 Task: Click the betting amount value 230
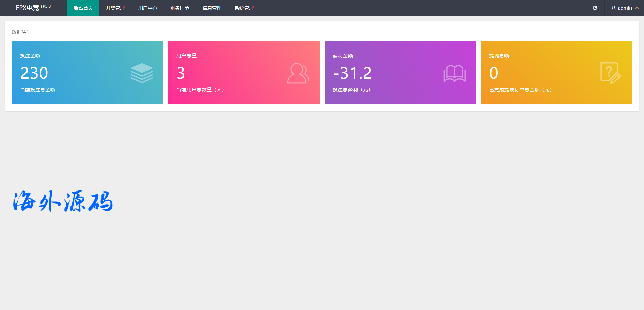click(34, 73)
